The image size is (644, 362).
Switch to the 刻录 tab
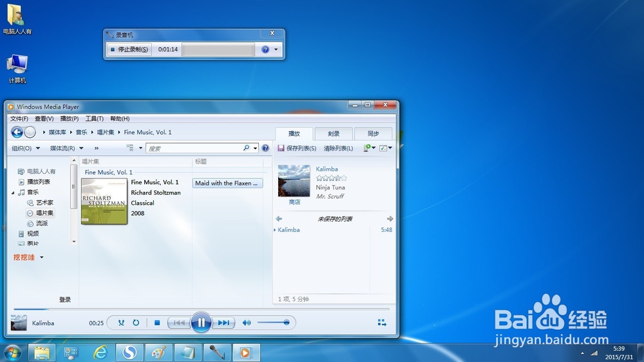(x=334, y=133)
